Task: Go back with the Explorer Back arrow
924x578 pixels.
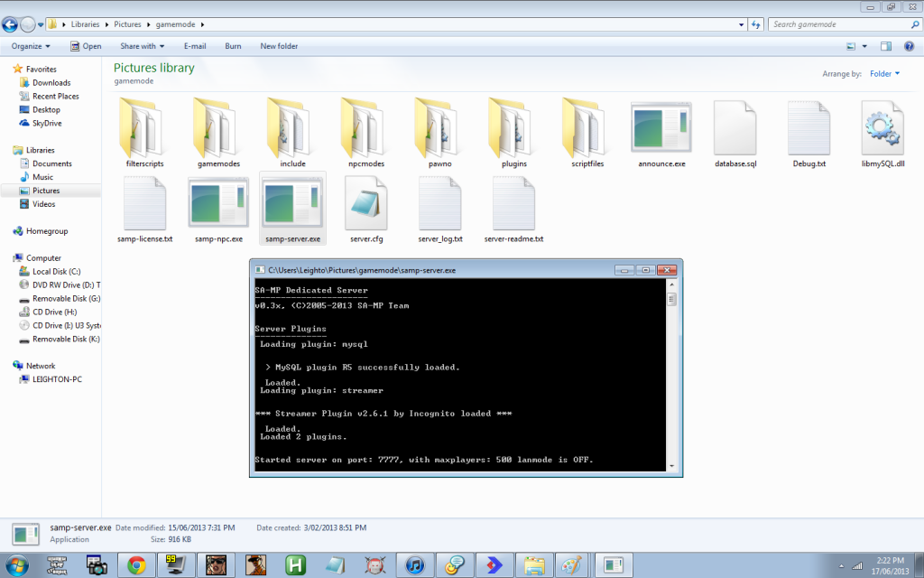Action: point(9,24)
